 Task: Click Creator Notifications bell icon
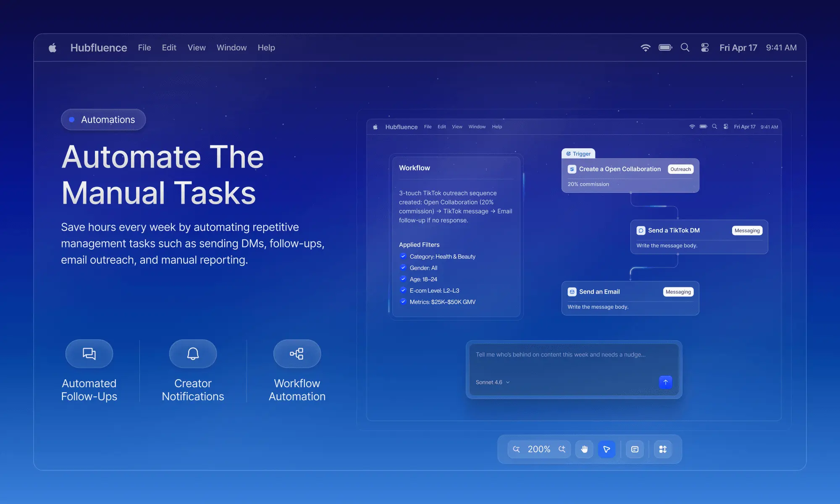point(193,354)
